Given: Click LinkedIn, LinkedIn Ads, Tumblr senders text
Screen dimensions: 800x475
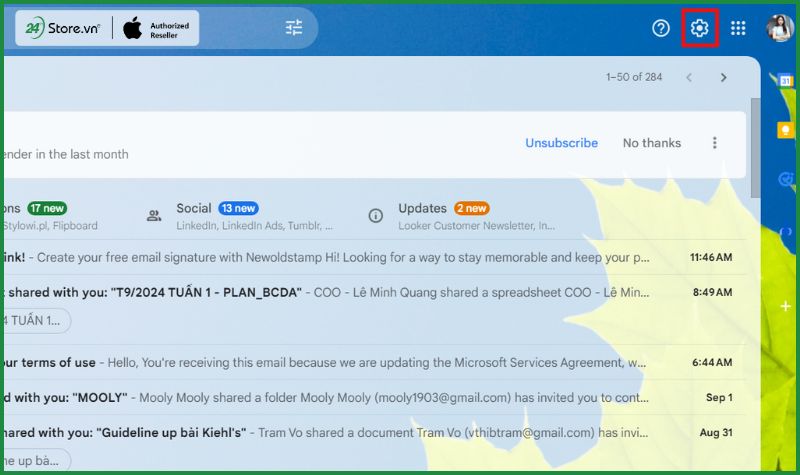Looking at the screenshot, I should click(x=255, y=226).
